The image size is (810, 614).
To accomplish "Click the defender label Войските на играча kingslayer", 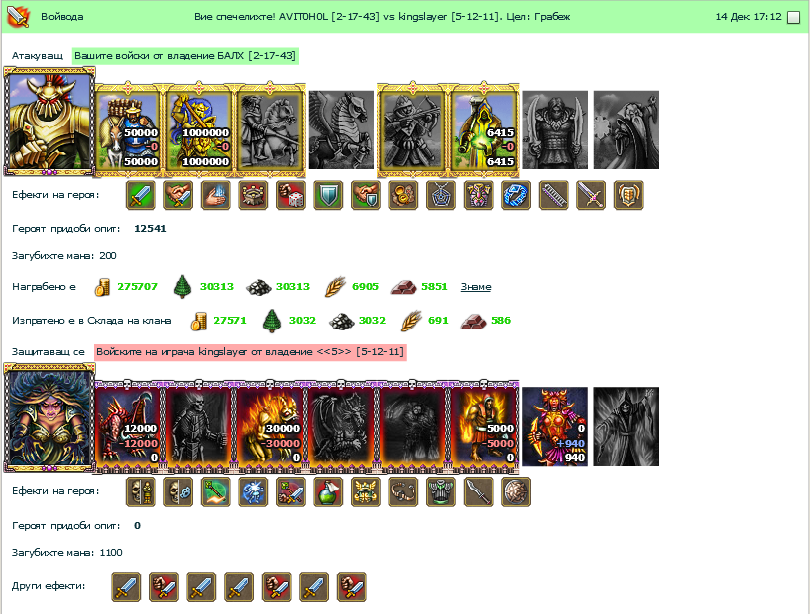I will pos(250,352).
